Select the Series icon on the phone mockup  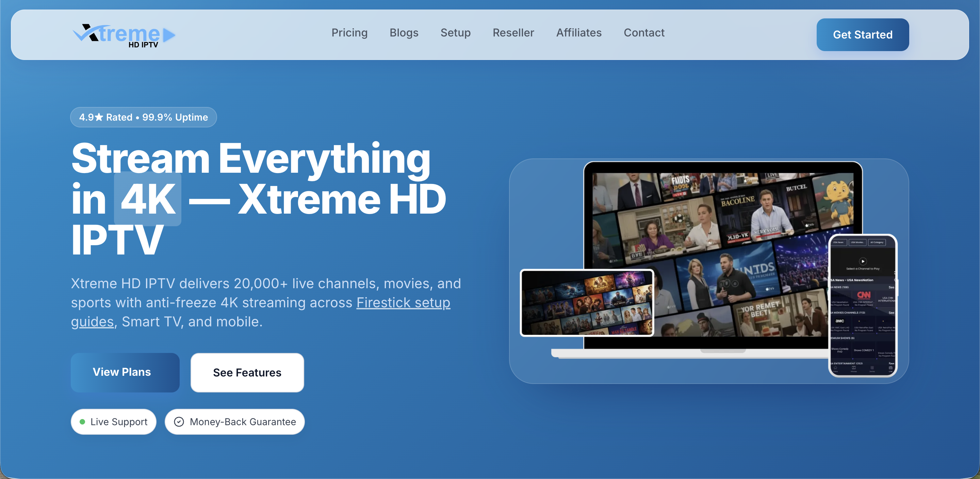872,368
